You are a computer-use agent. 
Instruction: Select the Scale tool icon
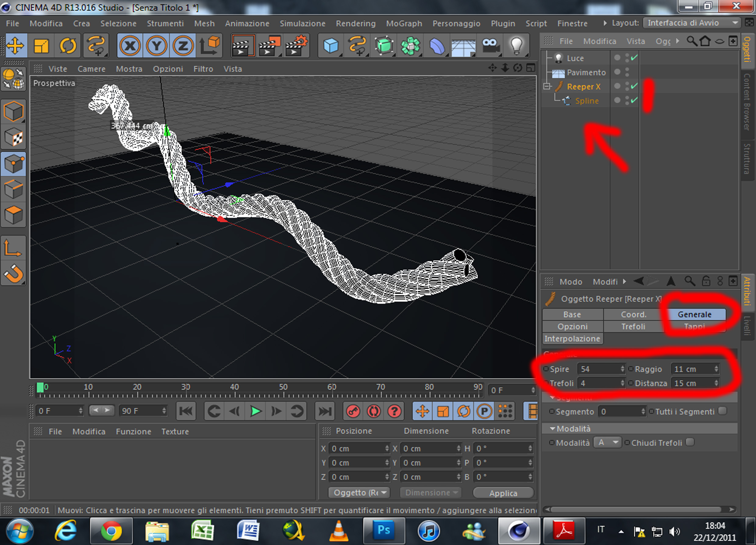pos(41,46)
